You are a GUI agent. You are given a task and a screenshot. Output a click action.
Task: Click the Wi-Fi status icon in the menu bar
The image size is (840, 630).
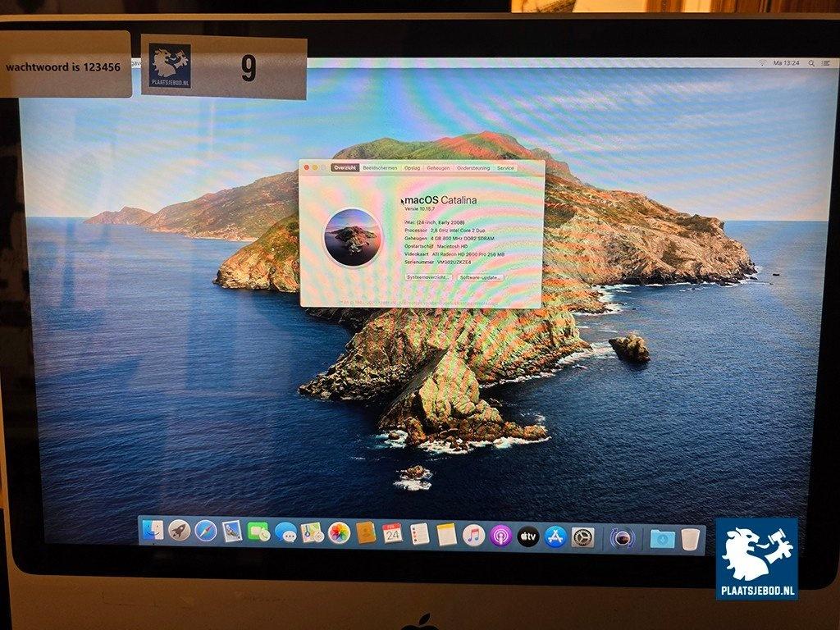762,63
